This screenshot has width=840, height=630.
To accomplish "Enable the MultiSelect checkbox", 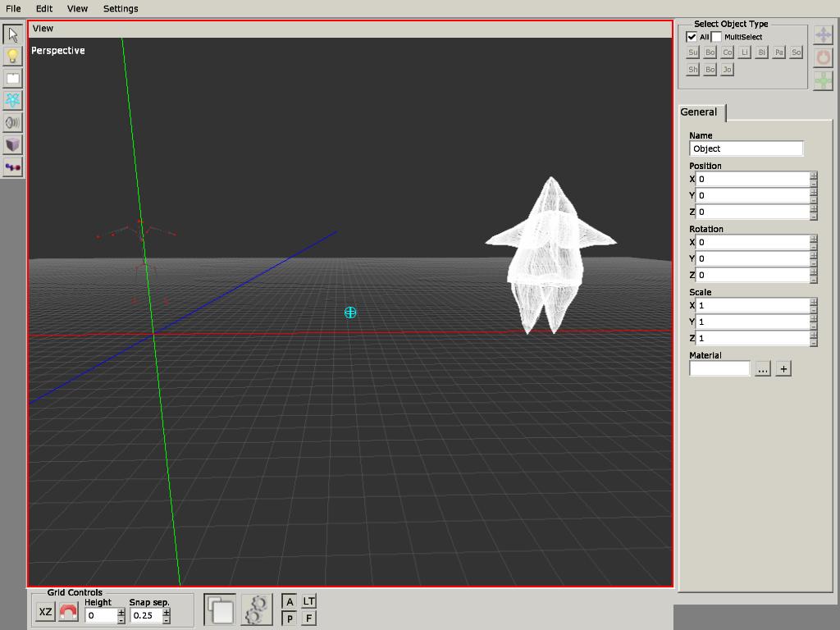I will pos(716,37).
